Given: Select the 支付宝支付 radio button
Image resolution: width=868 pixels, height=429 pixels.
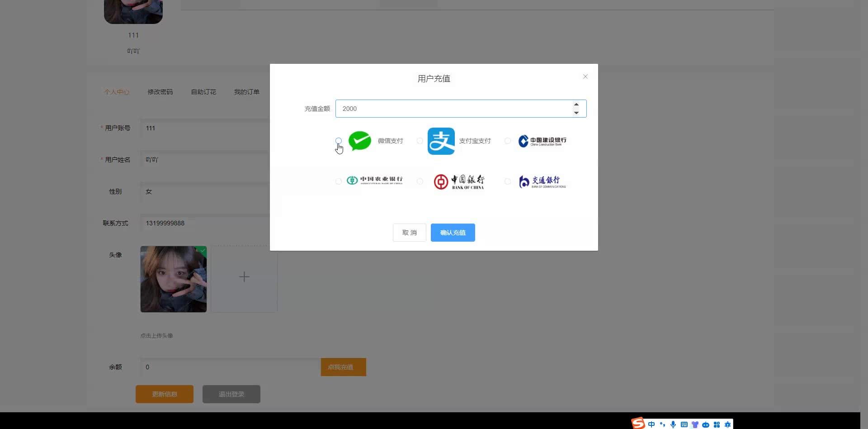Looking at the screenshot, I should coord(420,141).
